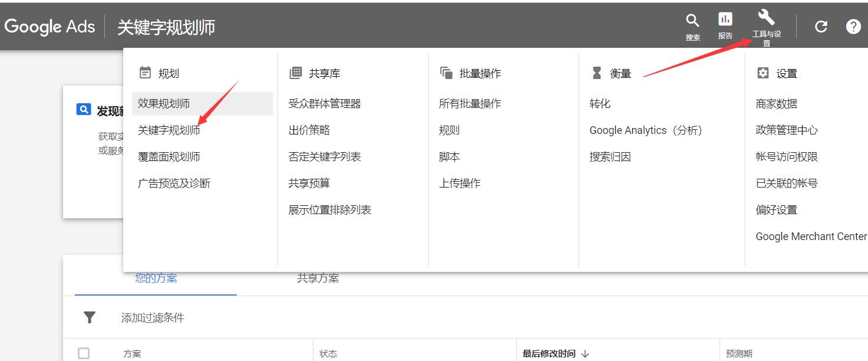
Task: Choose 覆盖面规划师 in the menu
Action: point(169,157)
